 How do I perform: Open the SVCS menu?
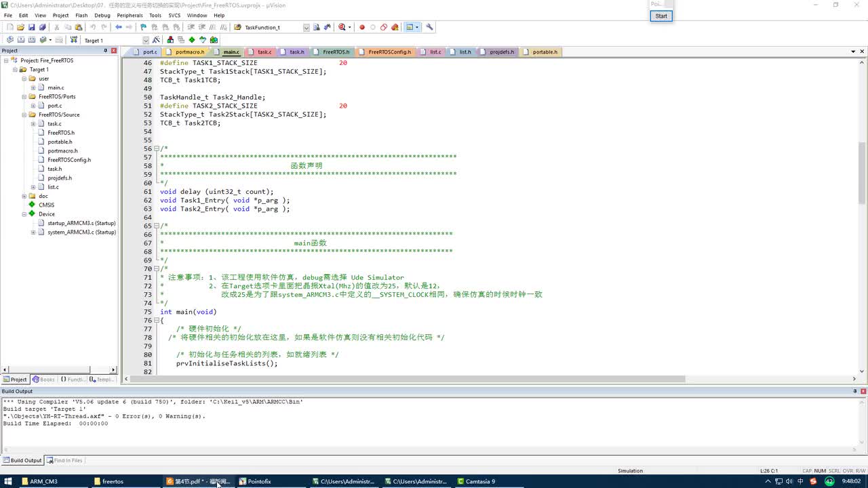(x=174, y=15)
